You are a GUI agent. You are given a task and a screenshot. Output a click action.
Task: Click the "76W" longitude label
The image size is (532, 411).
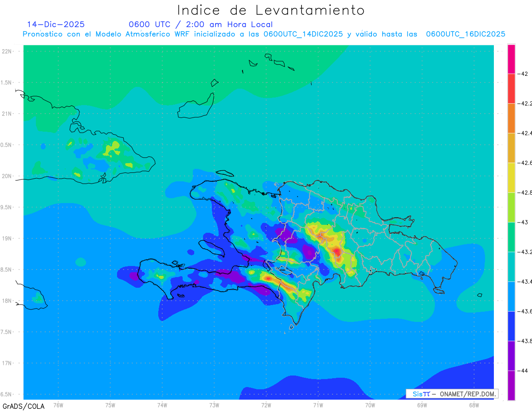coord(58,405)
